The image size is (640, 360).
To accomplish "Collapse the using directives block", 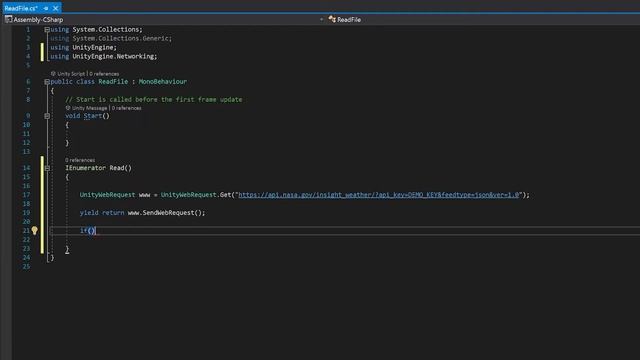I will (47, 29).
